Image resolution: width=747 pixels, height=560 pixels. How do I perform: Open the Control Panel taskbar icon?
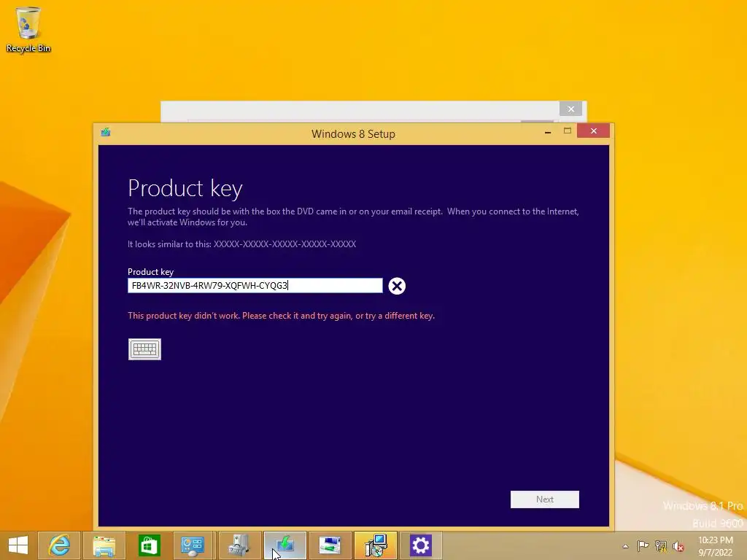(193, 545)
